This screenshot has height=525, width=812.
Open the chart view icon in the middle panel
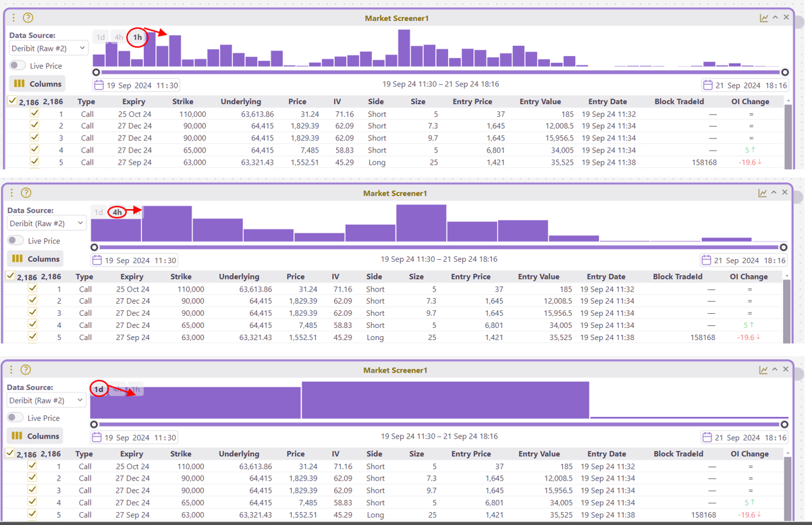[x=762, y=193]
